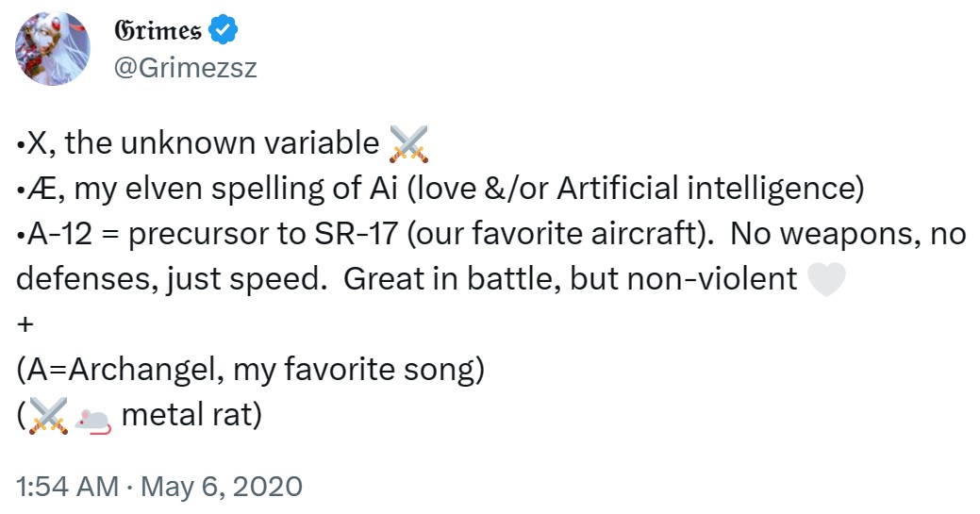Screen dimensions: 980x514
Task: Click the "metal rat)" text
Action: (x=191, y=415)
